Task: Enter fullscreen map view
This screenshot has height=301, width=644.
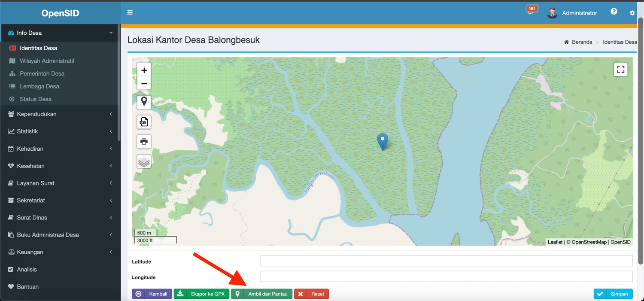Action: click(x=620, y=70)
